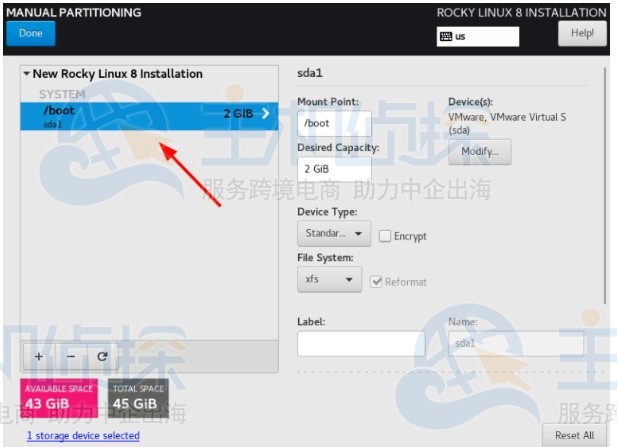Image resolution: width=617 pixels, height=447 pixels.
Task: Open the 1 storage device selected link
Action: point(83,436)
